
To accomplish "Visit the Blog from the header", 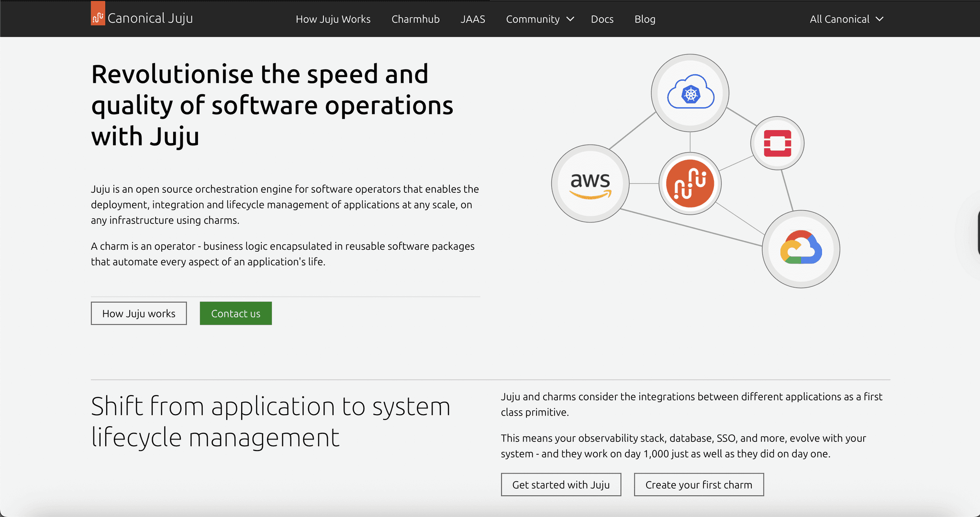I will coord(645,19).
